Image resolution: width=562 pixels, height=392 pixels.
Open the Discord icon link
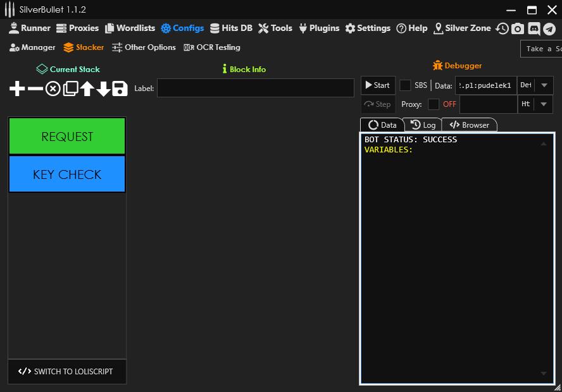[x=534, y=28]
